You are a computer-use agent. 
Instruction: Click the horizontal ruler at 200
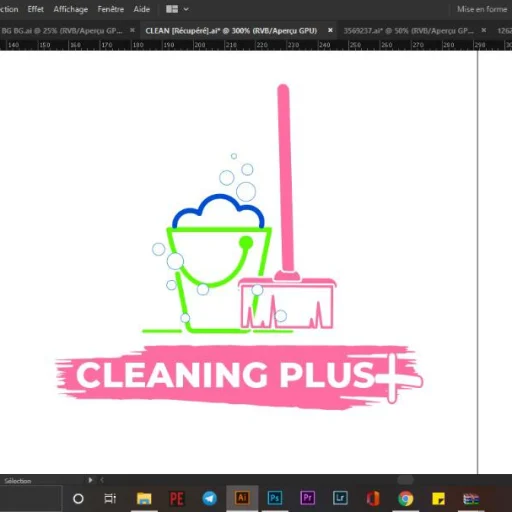point(200,45)
